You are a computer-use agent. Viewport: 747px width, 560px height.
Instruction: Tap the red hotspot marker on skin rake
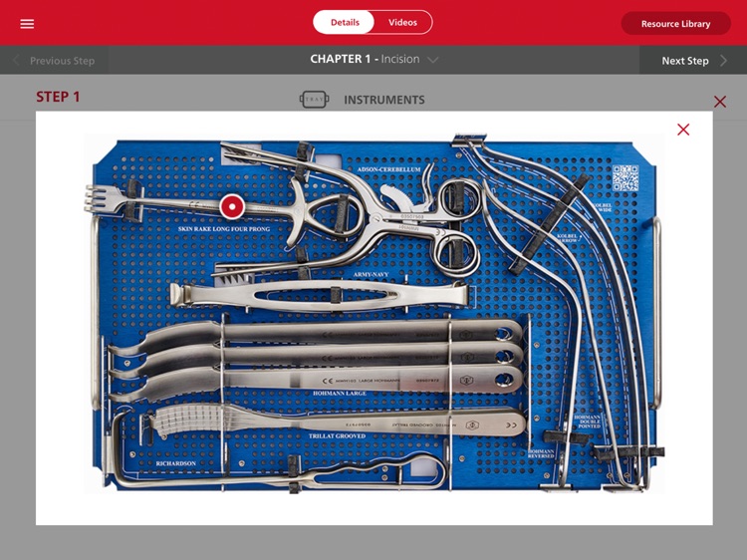232,207
